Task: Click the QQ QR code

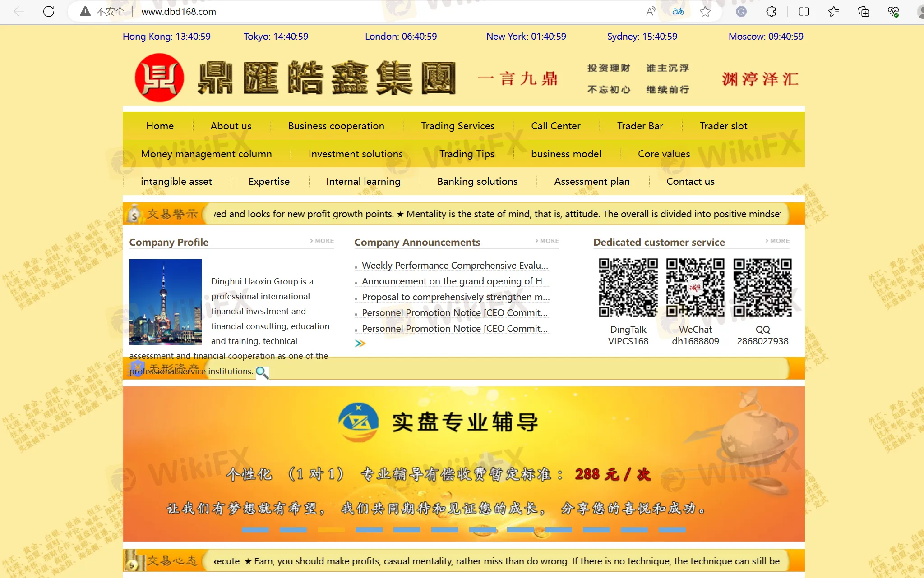Action: point(762,287)
